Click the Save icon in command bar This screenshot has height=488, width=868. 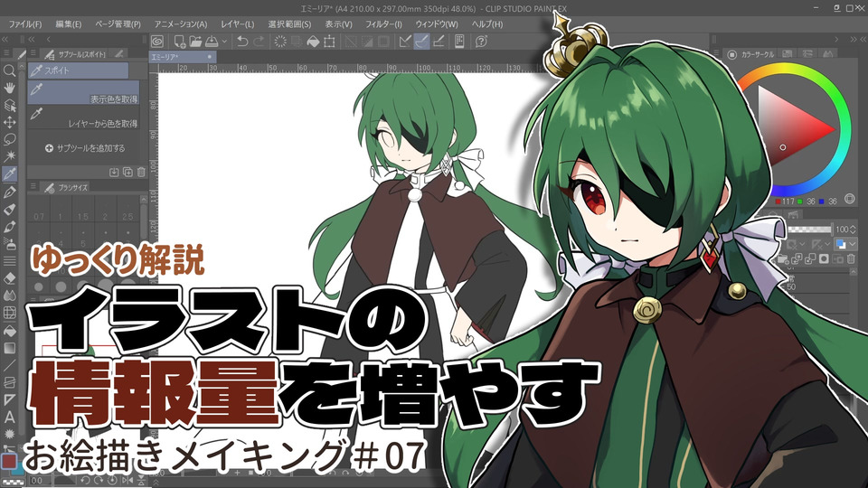pyautogui.click(x=212, y=42)
